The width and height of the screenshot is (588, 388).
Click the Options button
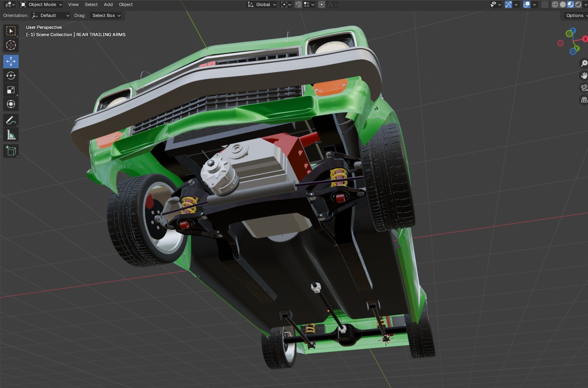click(x=575, y=15)
